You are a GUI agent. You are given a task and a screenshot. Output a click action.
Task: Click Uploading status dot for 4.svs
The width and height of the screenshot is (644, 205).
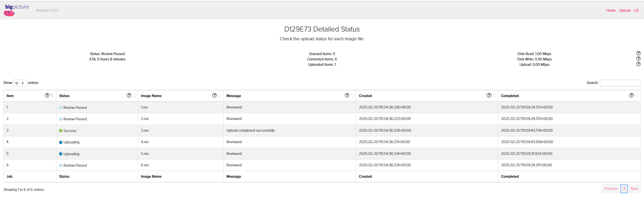(61, 142)
